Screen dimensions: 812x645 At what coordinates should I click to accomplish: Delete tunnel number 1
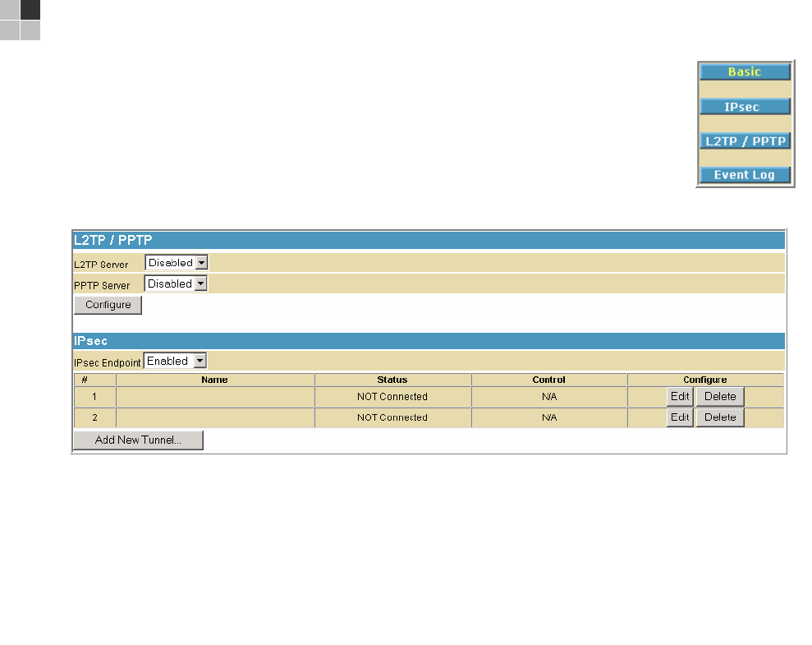(x=720, y=396)
